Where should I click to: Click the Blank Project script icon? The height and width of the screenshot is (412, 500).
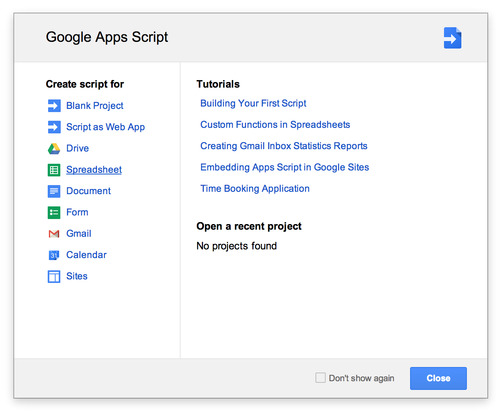tap(54, 106)
